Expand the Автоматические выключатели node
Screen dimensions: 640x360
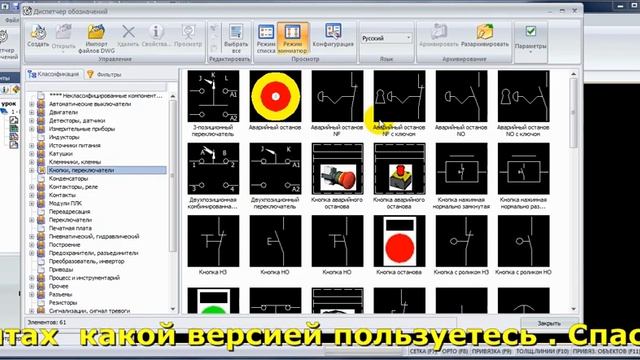(x=31, y=104)
